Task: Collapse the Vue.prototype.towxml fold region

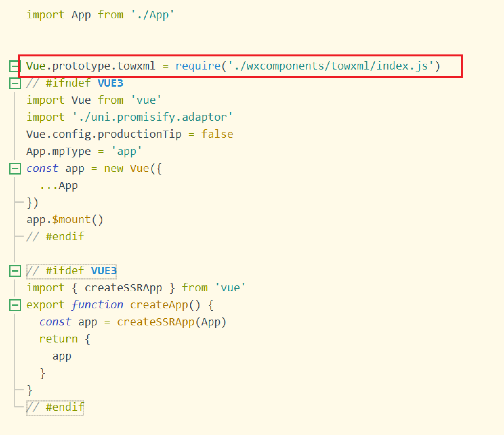Action: point(14,66)
